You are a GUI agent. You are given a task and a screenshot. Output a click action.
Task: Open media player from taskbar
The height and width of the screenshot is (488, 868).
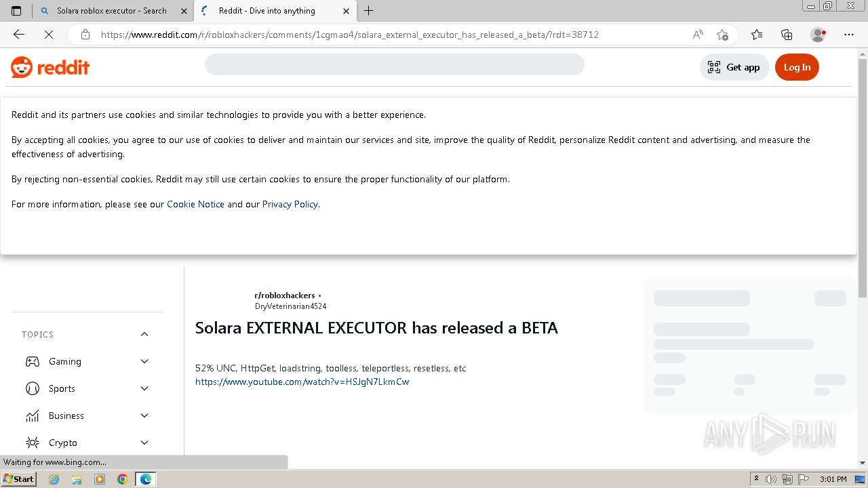coord(100,479)
